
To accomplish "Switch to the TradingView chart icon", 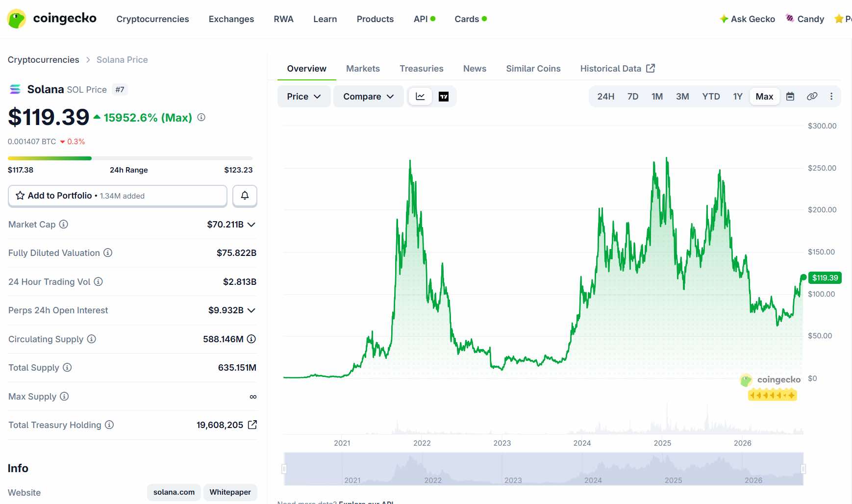I will click(444, 97).
